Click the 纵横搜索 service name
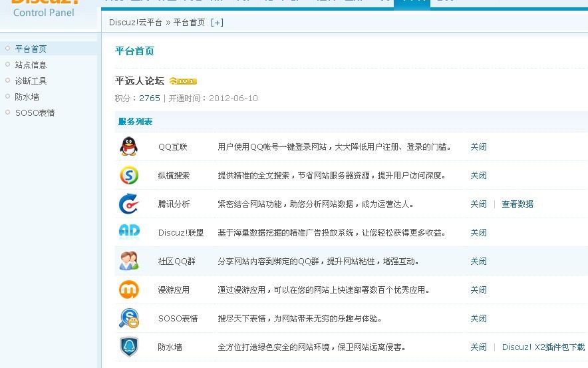The image size is (588, 368). 174,175
